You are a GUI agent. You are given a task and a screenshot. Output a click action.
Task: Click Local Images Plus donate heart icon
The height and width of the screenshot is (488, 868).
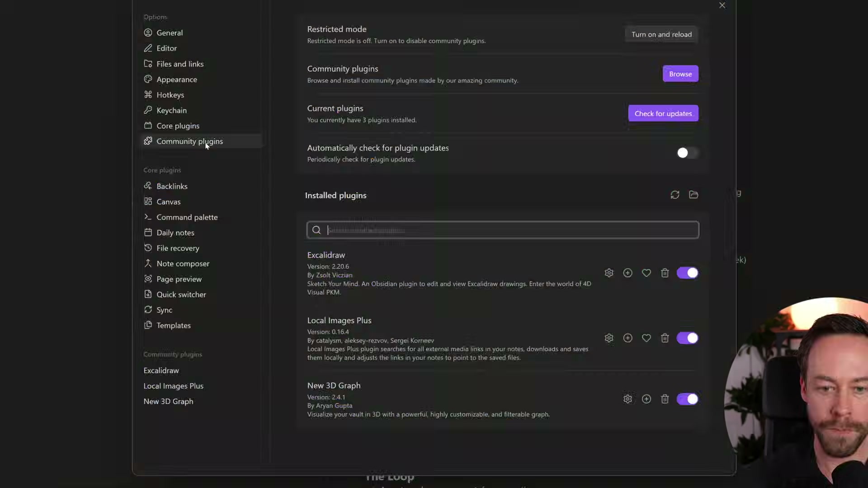(x=646, y=338)
